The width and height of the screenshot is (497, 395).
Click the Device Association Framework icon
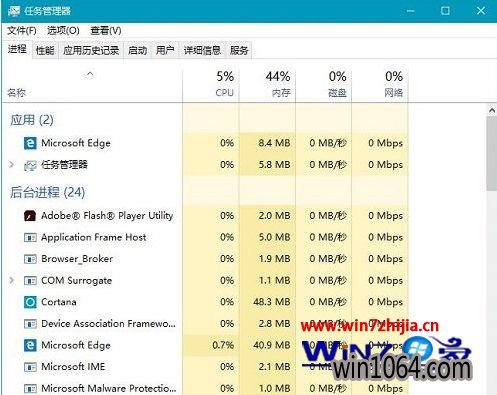pos(30,324)
